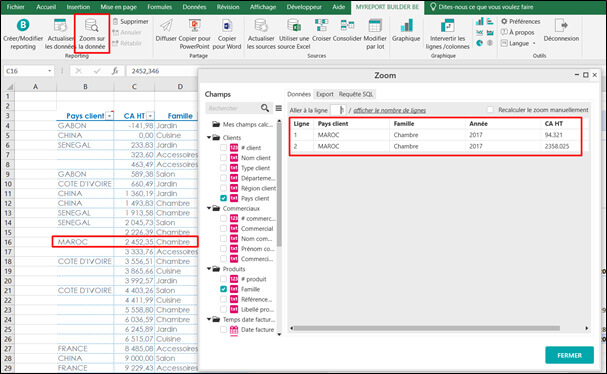Switch to the Insertion tab
Image resolution: width=607 pixels, height=374 pixels.
pyautogui.click(x=78, y=7)
